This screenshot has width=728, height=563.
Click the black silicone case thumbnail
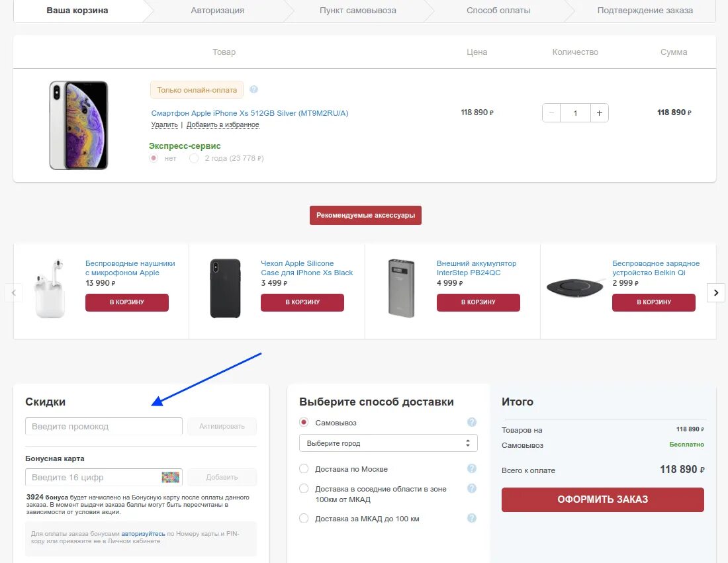tap(225, 288)
